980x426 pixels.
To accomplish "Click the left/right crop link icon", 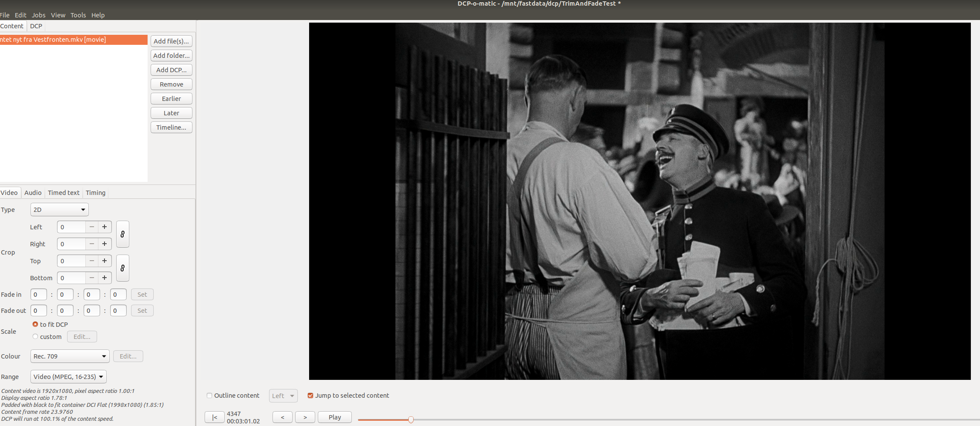I will click(x=122, y=234).
